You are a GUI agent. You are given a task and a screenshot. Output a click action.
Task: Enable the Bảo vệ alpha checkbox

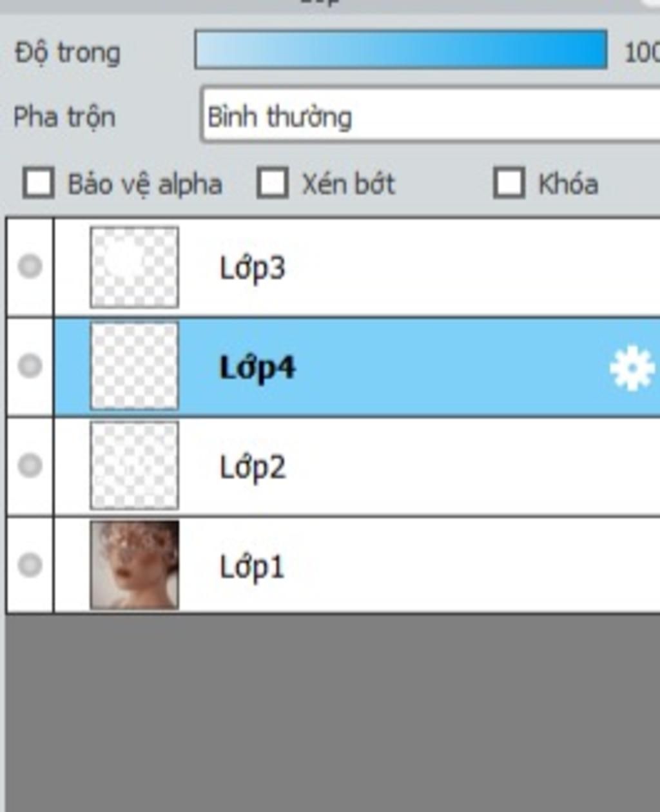tap(38, 183)
